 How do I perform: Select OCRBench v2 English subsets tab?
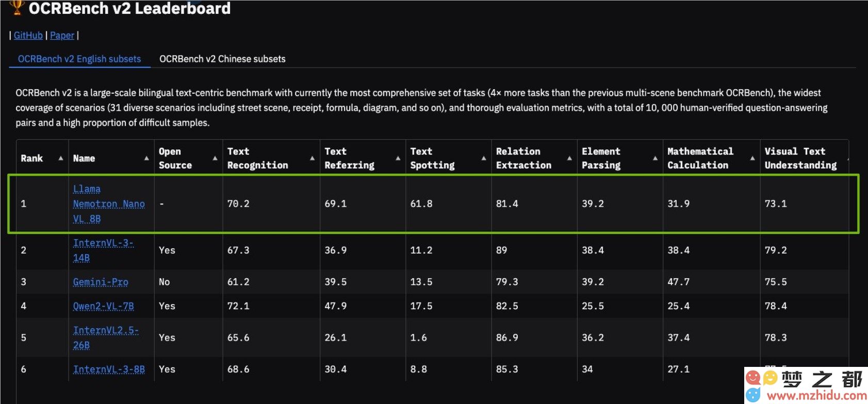tap(79, 59)
